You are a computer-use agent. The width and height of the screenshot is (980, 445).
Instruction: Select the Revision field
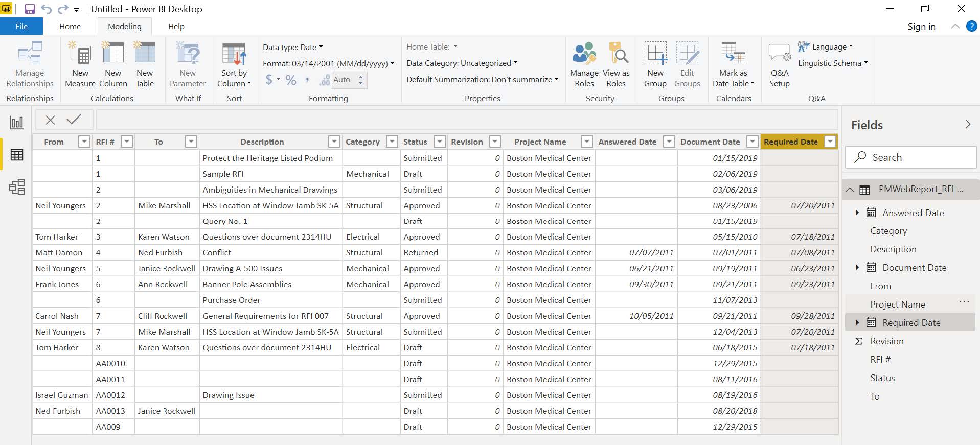click(887, 341)
